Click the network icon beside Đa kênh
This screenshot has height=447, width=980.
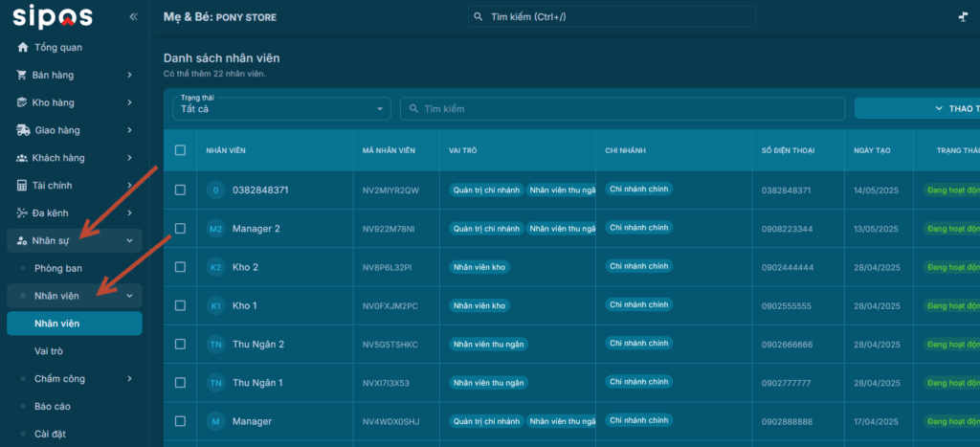[x=22, y=213]
